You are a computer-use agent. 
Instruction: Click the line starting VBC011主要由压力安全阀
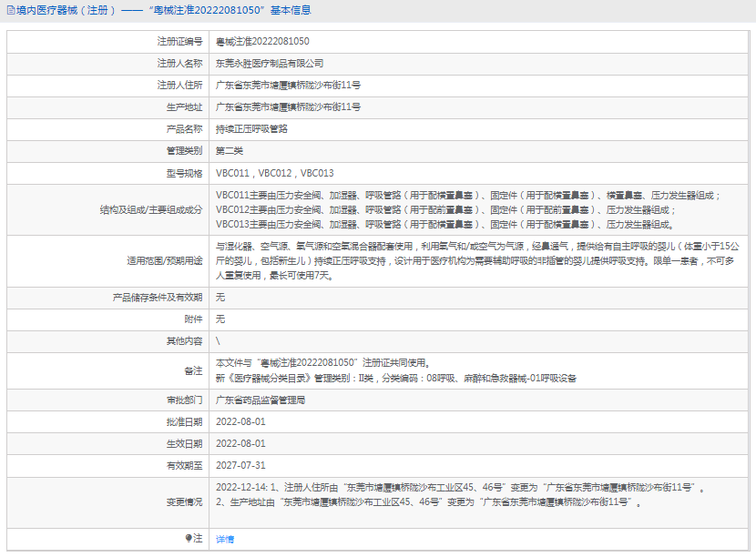click(x=467, y=195)
